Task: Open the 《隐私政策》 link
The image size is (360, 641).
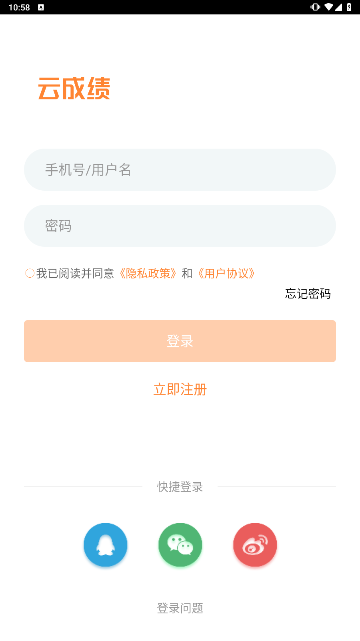Action: point(148,273)
